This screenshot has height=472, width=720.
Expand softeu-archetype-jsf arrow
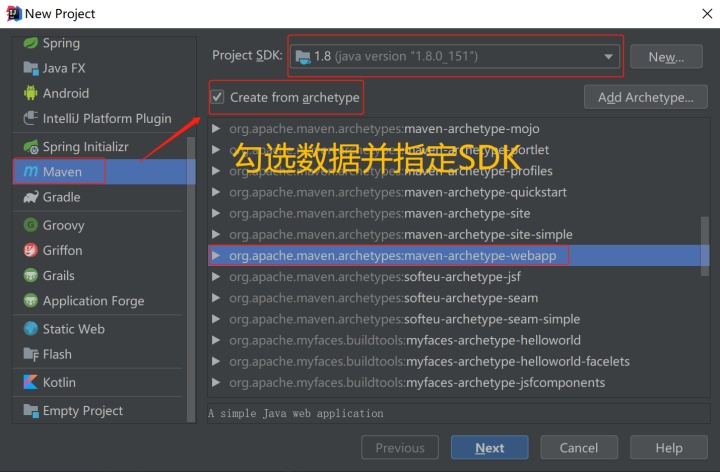coord(215,276)
